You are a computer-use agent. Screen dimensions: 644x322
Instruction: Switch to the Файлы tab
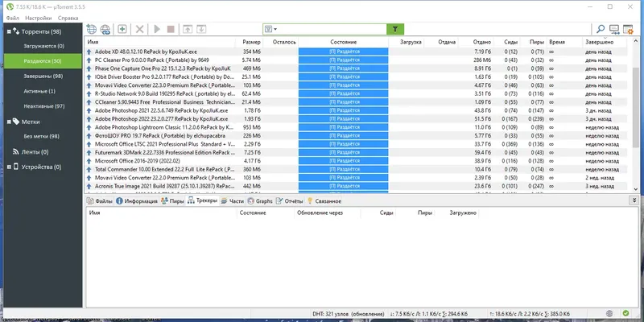click(99, 200)
